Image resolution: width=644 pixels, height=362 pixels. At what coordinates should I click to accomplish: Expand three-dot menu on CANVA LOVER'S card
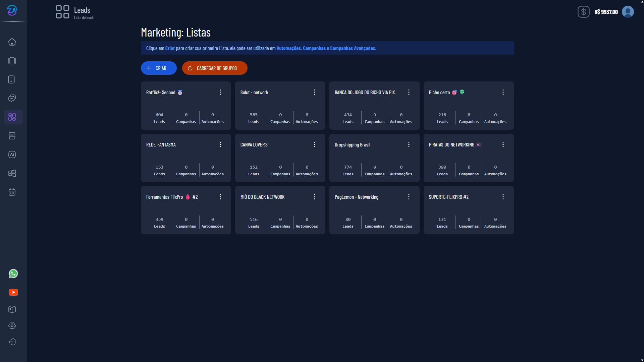[315, 144]
